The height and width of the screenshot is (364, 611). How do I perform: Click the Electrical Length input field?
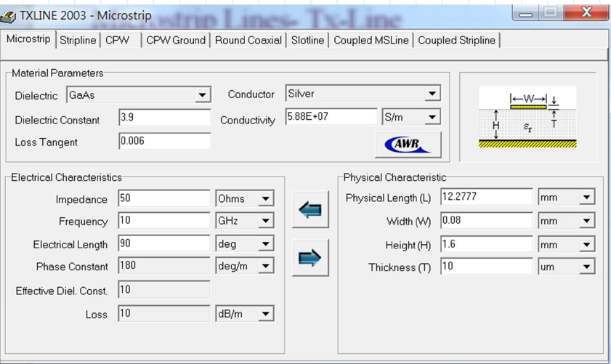(x=164, y=243)
